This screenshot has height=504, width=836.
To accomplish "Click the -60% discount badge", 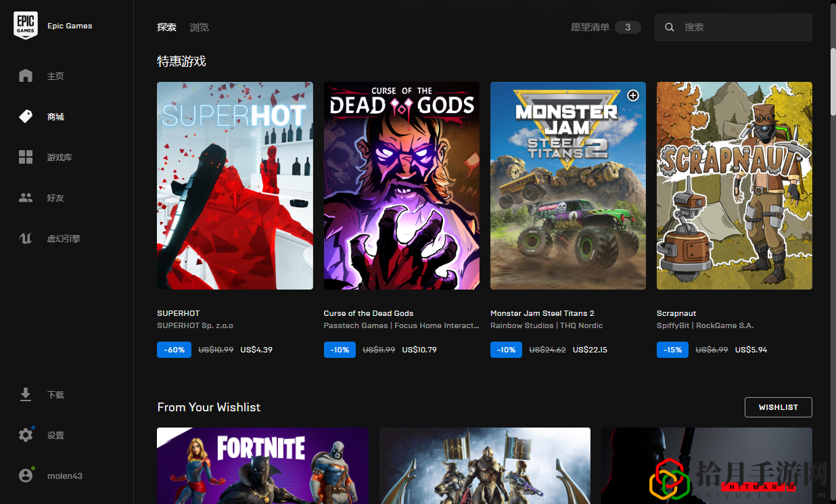I will pos(172,350).
